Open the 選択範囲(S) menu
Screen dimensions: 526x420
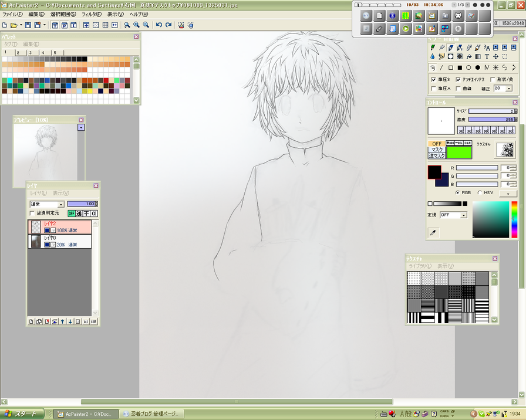point(63,15)
